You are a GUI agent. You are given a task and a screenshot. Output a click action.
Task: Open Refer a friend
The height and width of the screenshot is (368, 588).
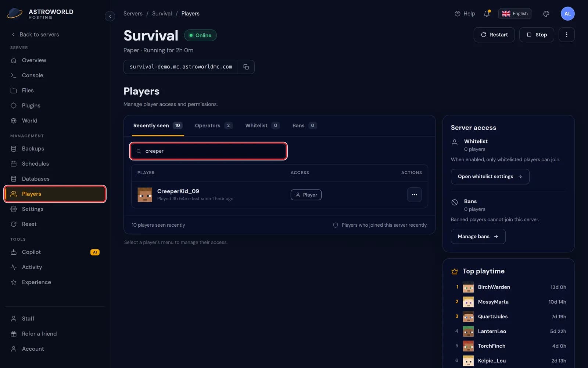coord(55,334)
